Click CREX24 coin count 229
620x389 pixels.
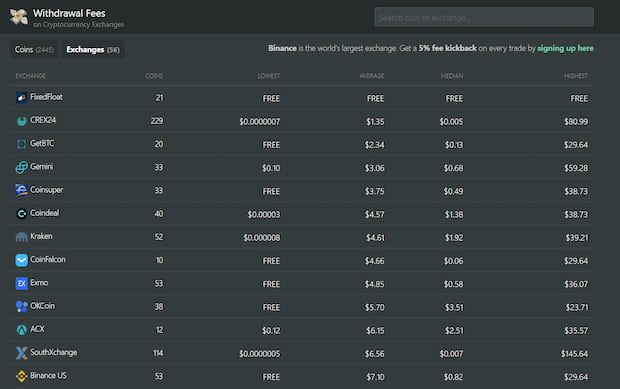157,121
